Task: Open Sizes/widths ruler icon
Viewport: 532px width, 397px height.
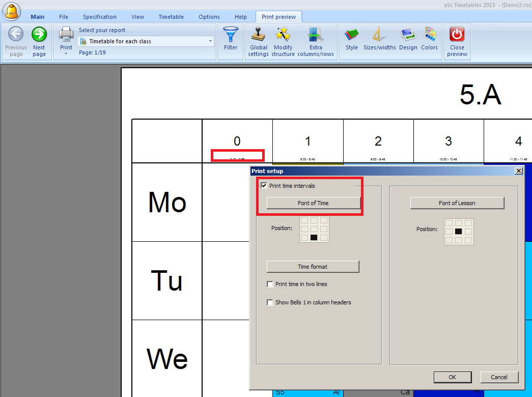Action: click(x=379, y=35)
